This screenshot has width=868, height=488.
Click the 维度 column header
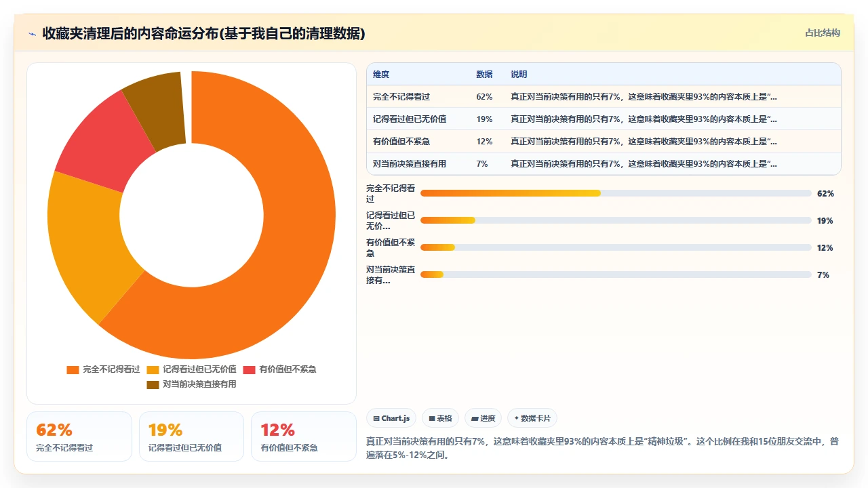(381, 75)
